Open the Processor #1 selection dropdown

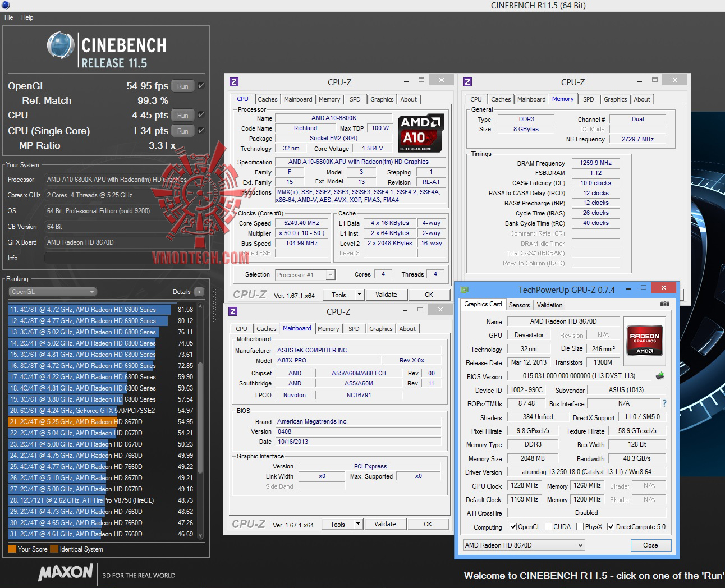[305, 275]
